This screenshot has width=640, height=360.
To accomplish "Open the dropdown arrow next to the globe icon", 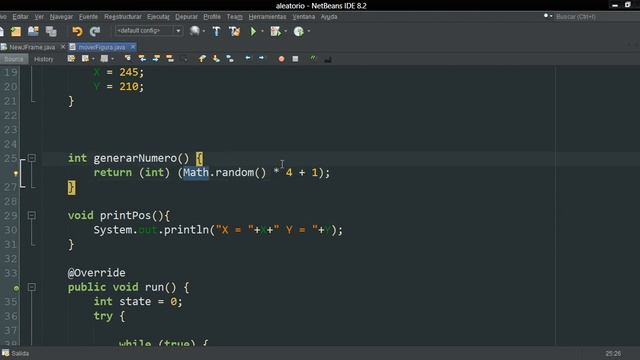I will click(x=204, y=31).
